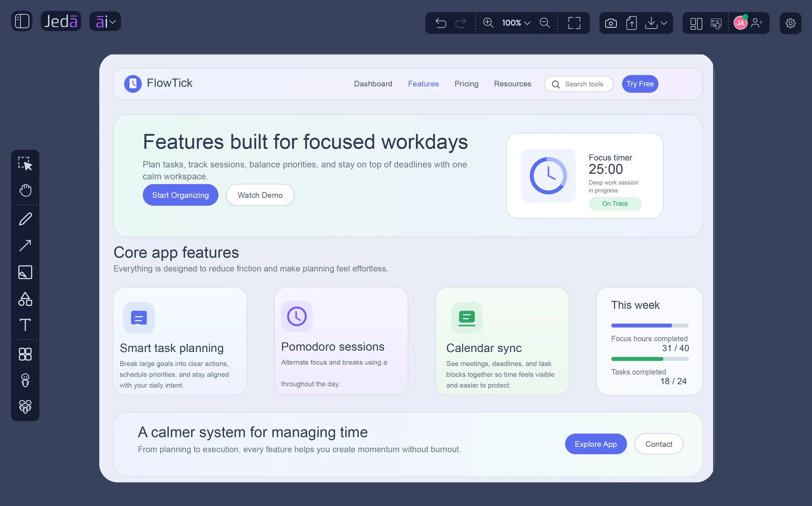
Task: Click the Try Free button
Action: point(640,84)
